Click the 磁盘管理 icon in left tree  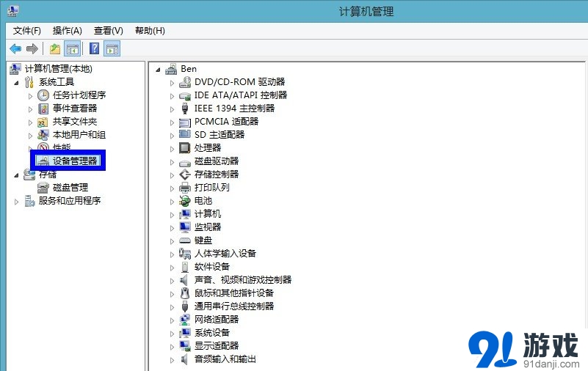pos(43,188)
